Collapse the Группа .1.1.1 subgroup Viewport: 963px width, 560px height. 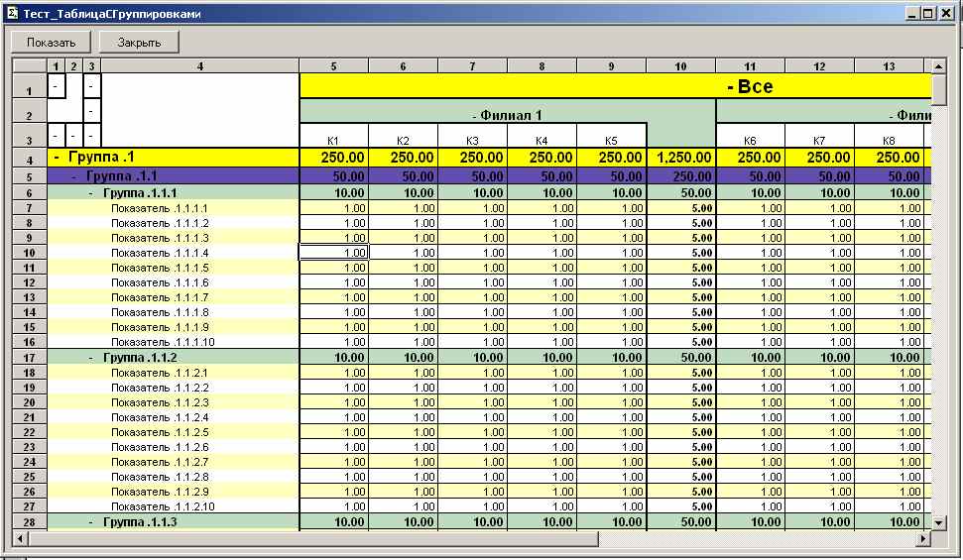tap(92, 192)
